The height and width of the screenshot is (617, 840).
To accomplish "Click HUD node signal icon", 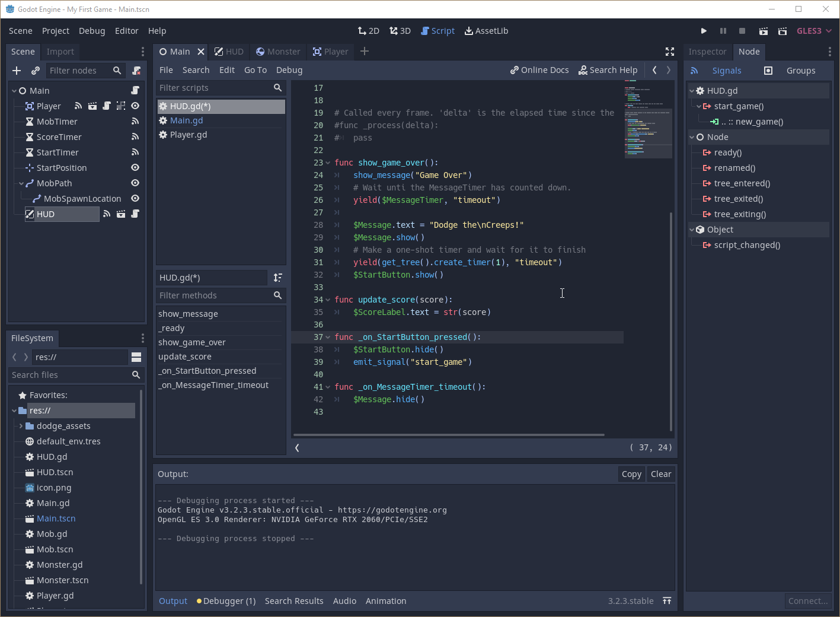I will point(107,214).
